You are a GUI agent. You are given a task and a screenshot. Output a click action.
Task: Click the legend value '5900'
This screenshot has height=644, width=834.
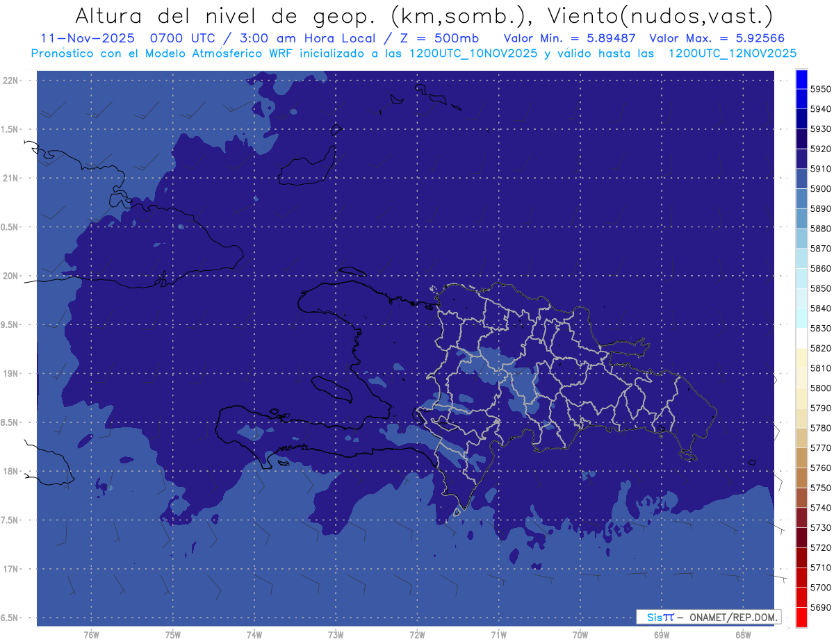[821, 188]
